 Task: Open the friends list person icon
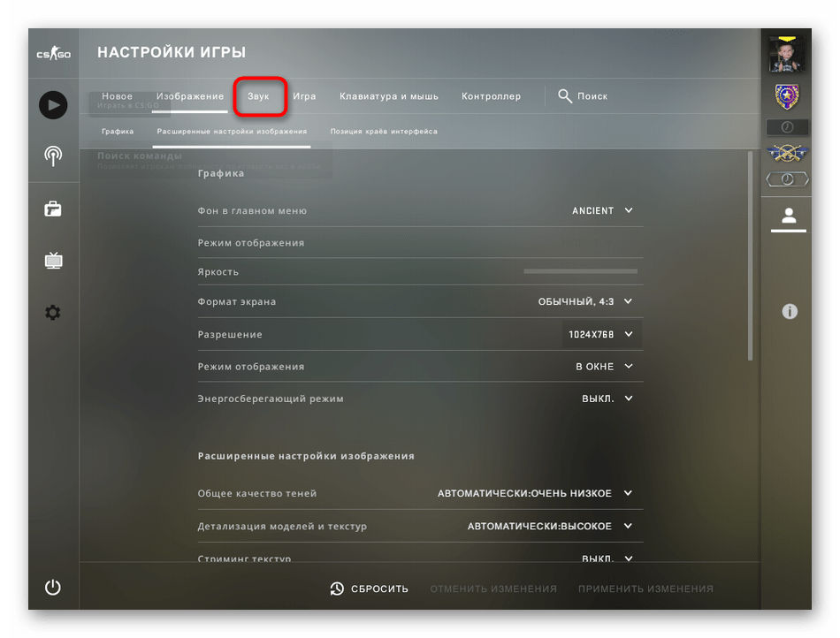(789, 216)
